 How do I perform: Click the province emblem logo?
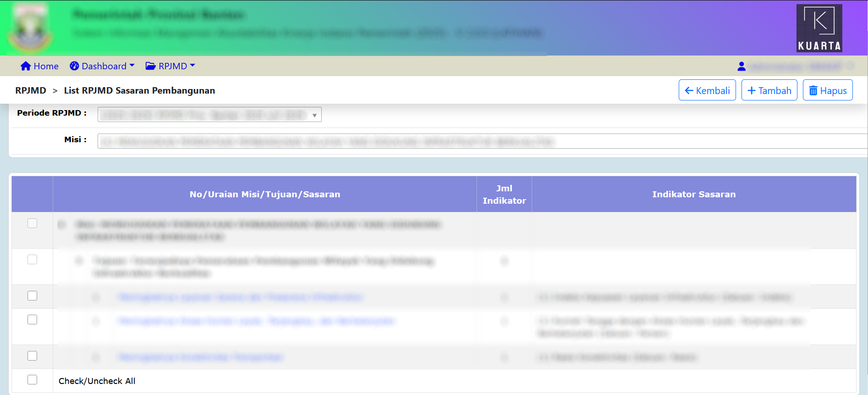click(x=30, y=28)
